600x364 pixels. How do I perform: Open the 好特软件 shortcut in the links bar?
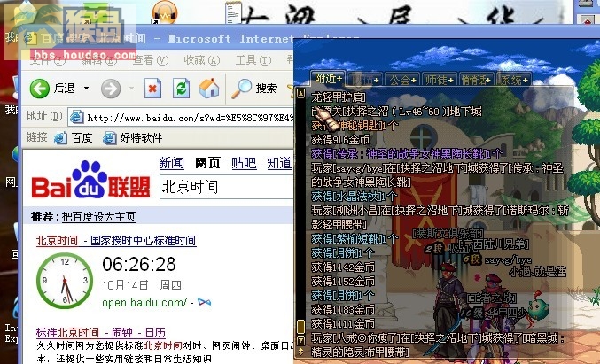coord(133,137)
